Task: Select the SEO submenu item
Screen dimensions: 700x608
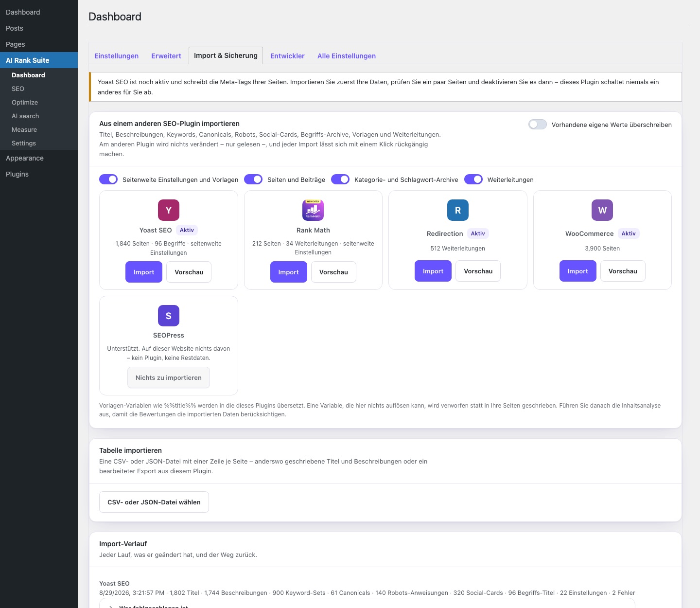Action: click(39, 89)
